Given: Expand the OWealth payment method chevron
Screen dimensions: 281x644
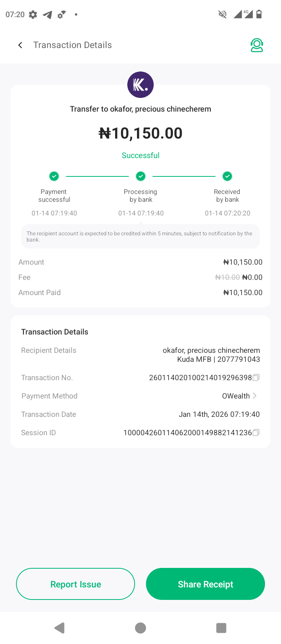Looking at the screenshot, I should pyautogui.click(x=254, y=396).
